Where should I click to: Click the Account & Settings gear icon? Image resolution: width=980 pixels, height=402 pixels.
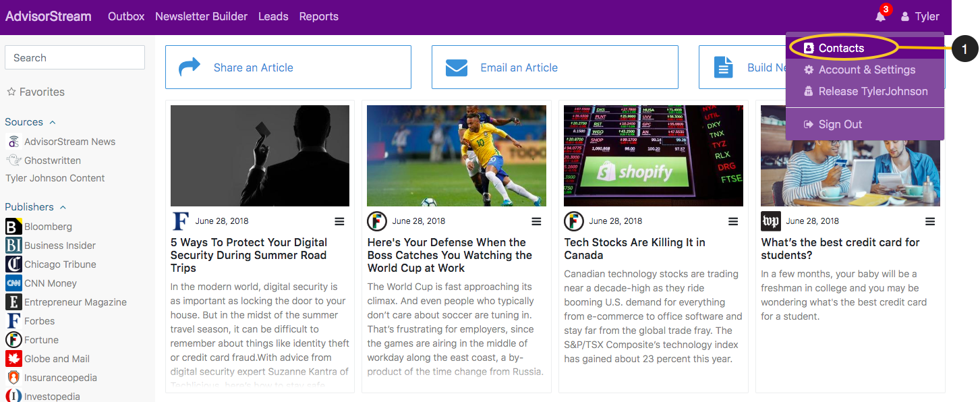point(809,69)
